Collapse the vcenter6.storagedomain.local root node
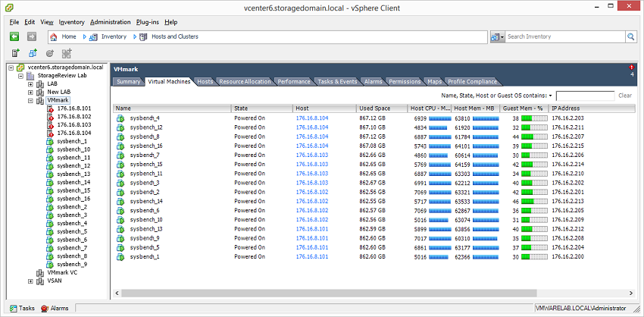Image resolution: width=644 pixels, height=317 pixels. (x=11, y=67)
